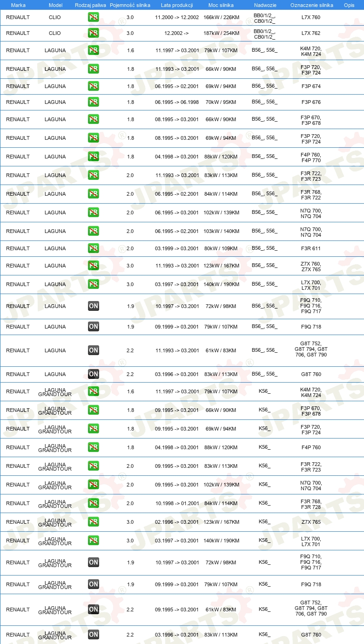Click the '12.2002 ->' production years cell

pyautogui.click(x=177, y=33)
